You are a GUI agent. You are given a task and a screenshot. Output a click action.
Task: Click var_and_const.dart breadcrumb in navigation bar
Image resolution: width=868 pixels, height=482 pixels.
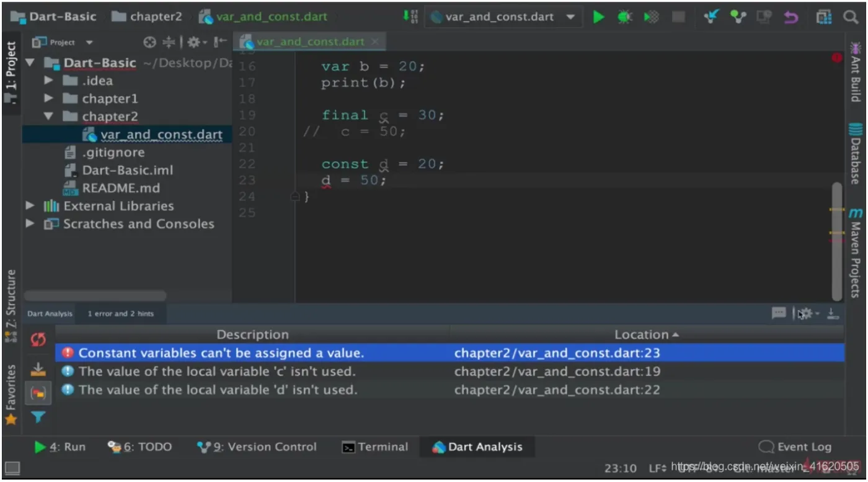[263, 17]
